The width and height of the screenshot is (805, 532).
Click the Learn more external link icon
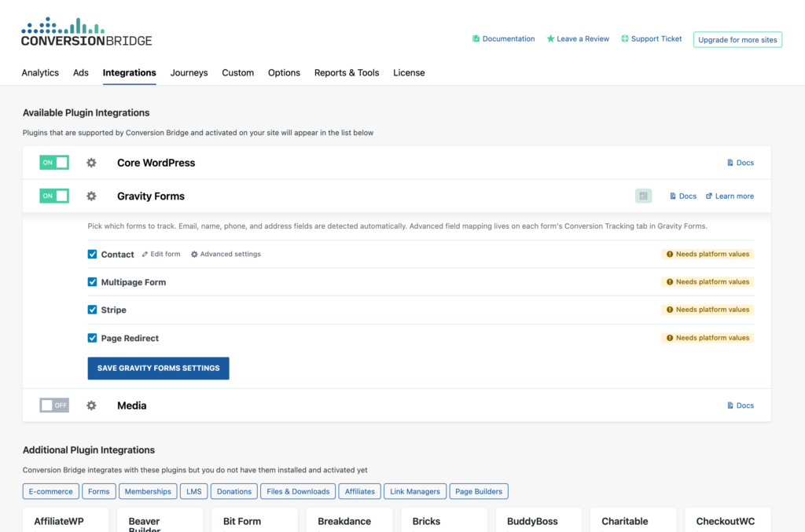click(709, 196)
